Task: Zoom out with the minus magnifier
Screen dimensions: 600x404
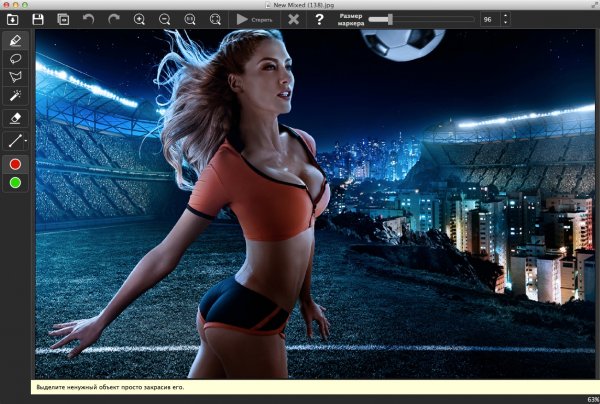Action: (x=164, y=19)
